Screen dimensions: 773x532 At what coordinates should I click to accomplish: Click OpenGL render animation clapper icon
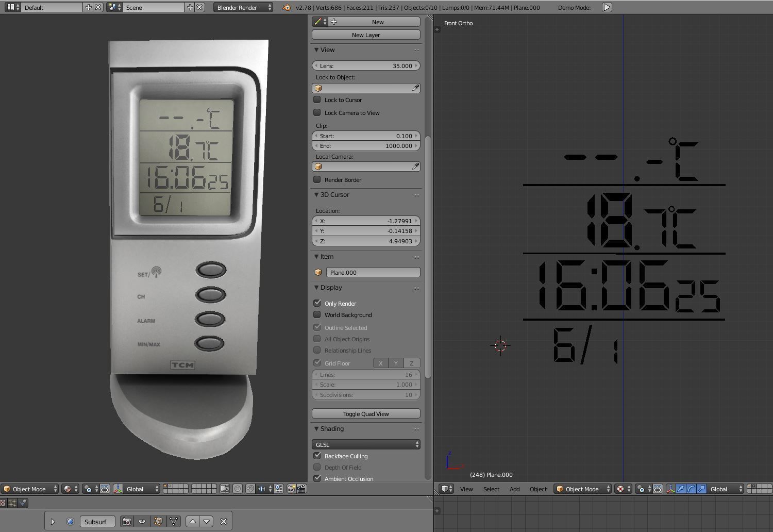coord(302,489)
